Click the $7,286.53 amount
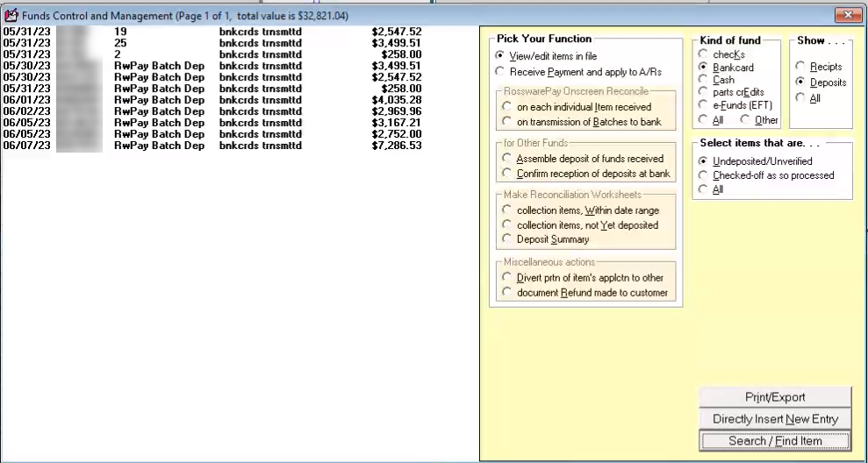 coord(397,146)
